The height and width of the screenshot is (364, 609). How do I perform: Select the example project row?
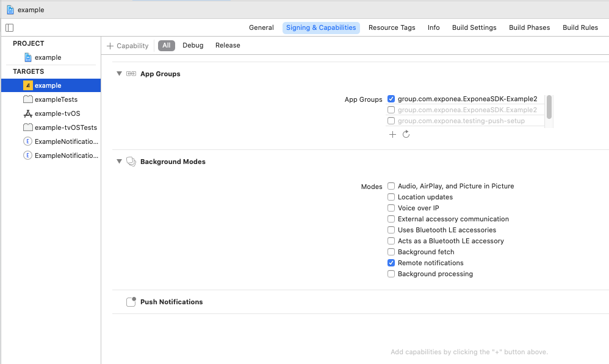pyautogui.click(x=51, y=57)
